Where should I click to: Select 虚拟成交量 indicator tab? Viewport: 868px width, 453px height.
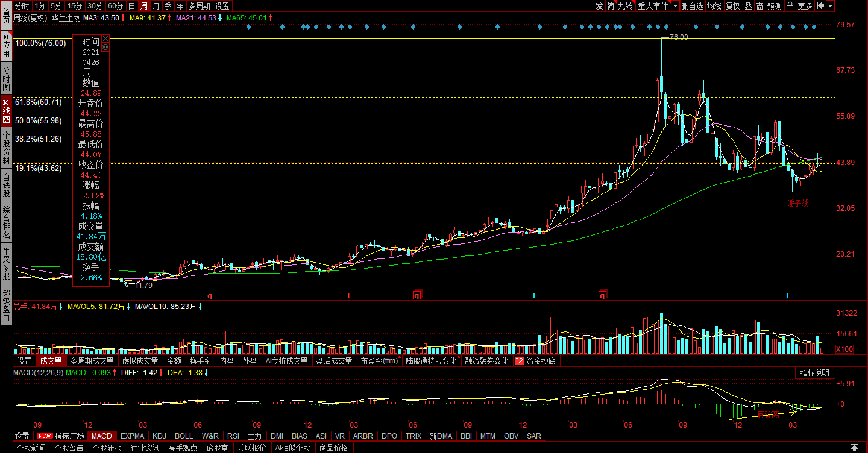point(140,361)
